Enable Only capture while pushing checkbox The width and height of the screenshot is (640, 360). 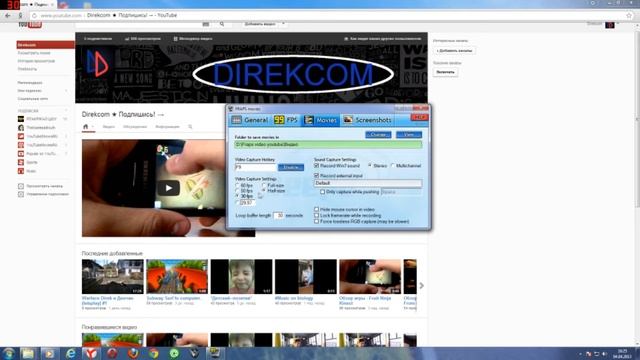click(322, 192)
